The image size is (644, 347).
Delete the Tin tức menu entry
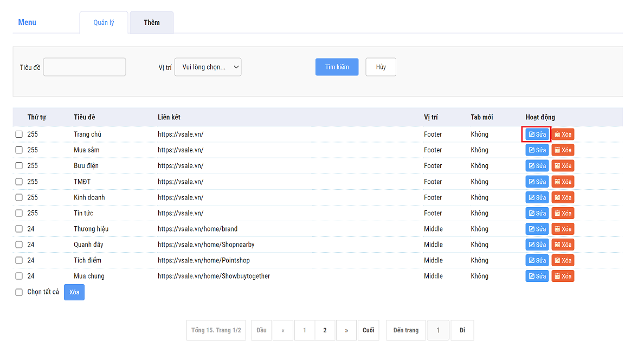[x=563, y=213]
